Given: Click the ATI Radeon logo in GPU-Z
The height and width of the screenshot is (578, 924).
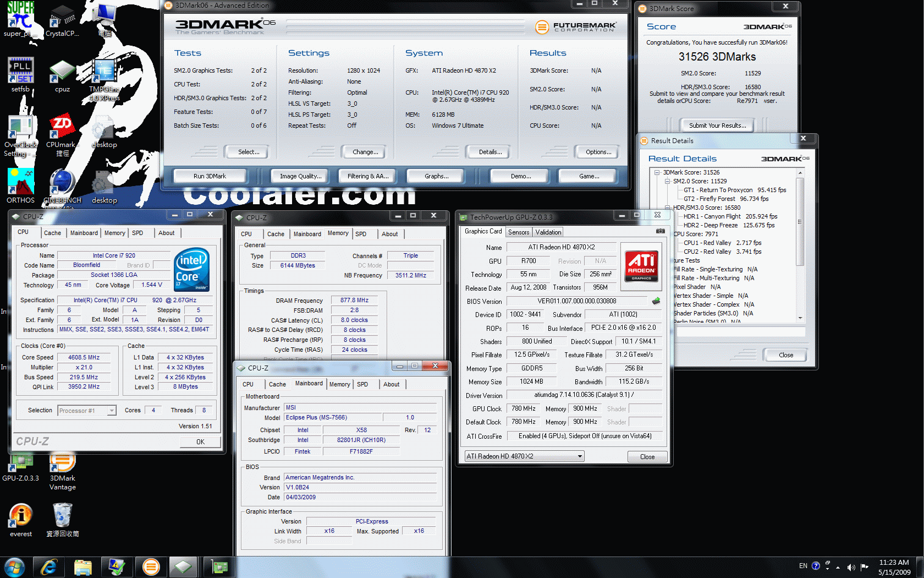Looking at the screenshot, I should click(x=641, y=266).
